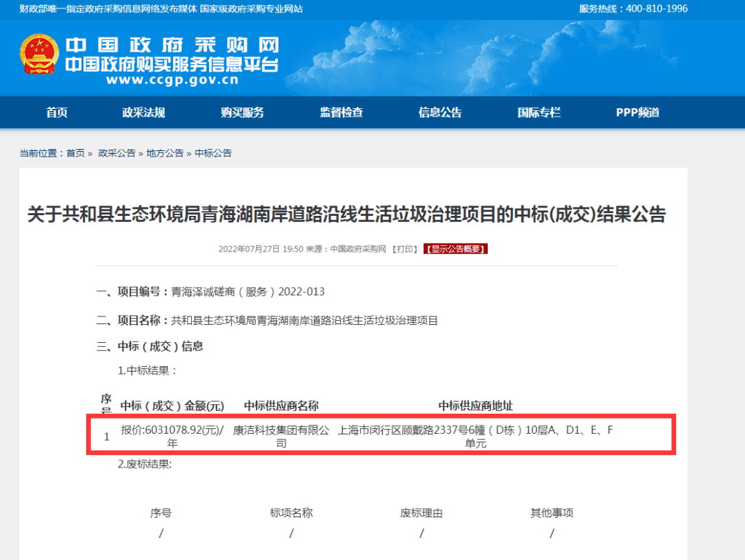Screen dimensions: 745x560
Task: Click the national emblem logo icon
Action: [39, 54]
